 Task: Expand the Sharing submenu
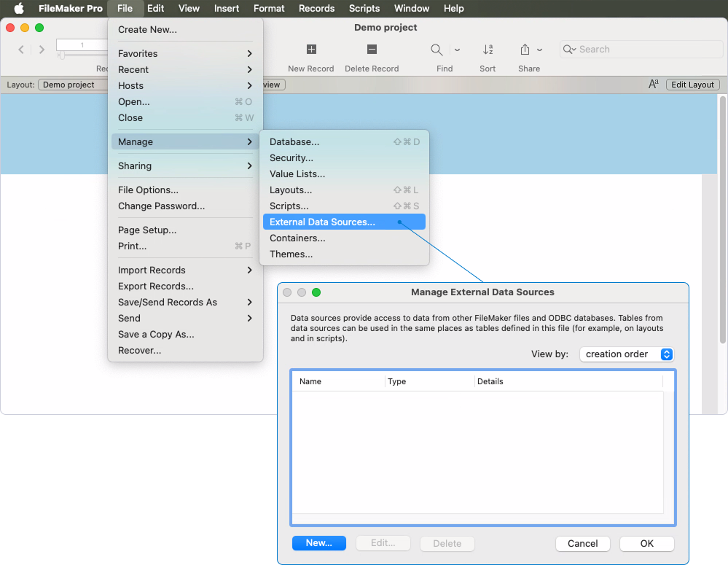(x=186, y=165)
